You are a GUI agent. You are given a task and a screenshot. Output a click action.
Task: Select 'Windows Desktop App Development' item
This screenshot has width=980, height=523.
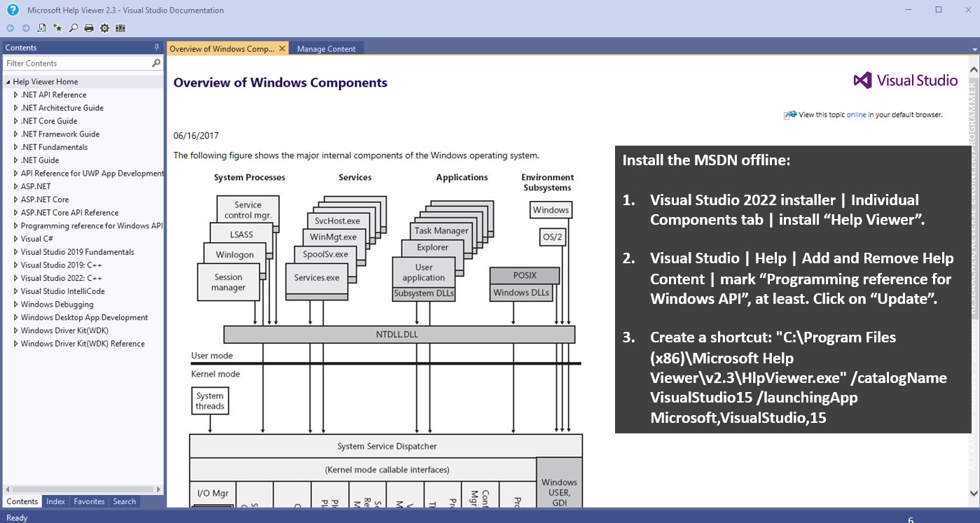[84, 318]
